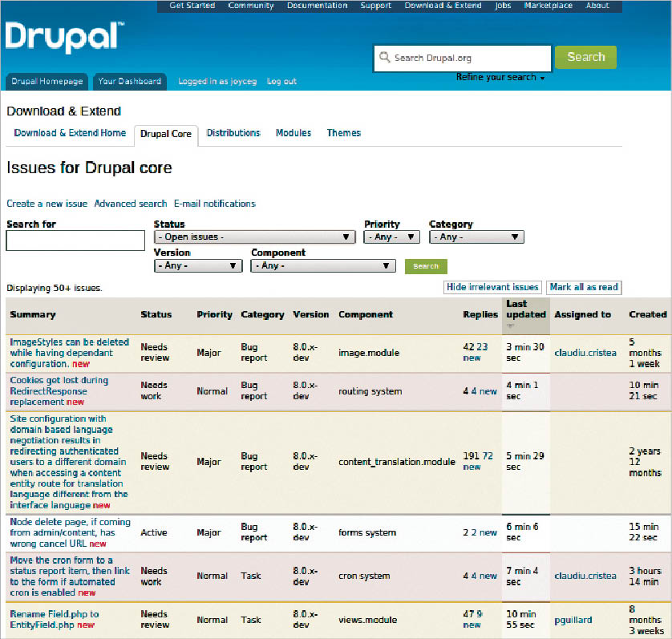Screen dimensions: 672x639
Task: Sort by Category column header
Action: (x=262, y=314)
